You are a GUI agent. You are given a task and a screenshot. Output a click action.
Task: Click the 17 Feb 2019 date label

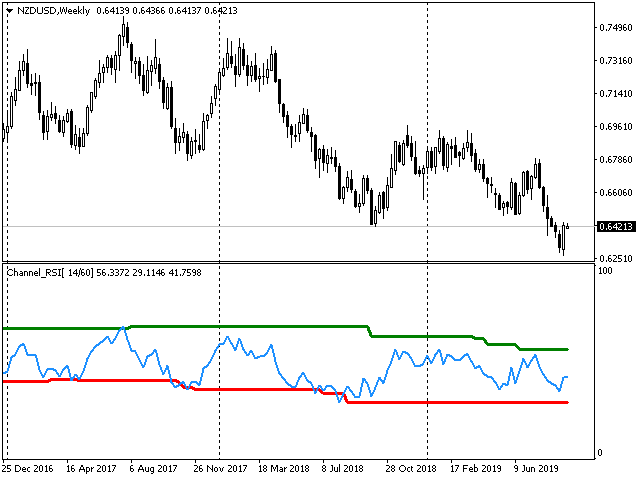pyautogui.click(x=476, y=469)
